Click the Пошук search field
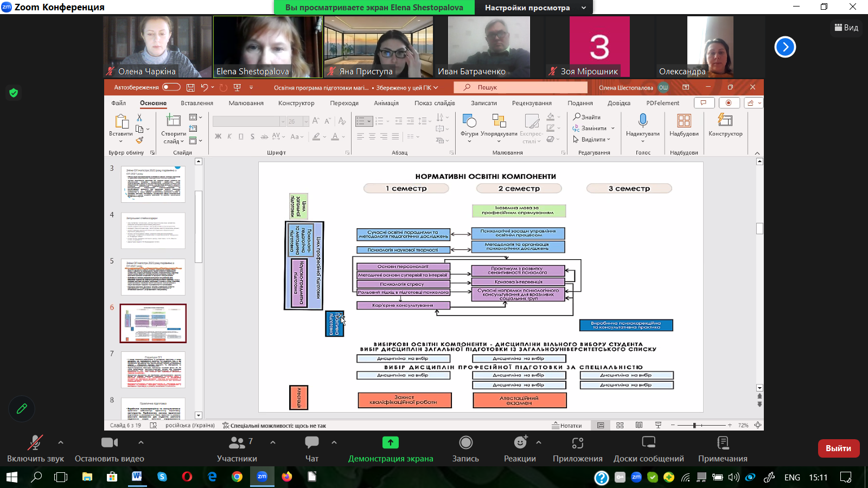 pyautogui.click(x=520, y=87)
